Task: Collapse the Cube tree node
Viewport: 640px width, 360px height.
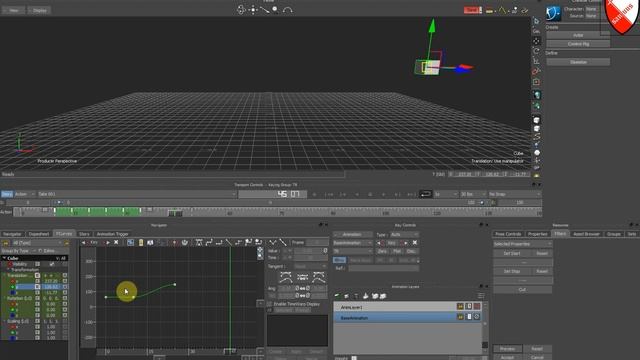Action: coord(4,258)
